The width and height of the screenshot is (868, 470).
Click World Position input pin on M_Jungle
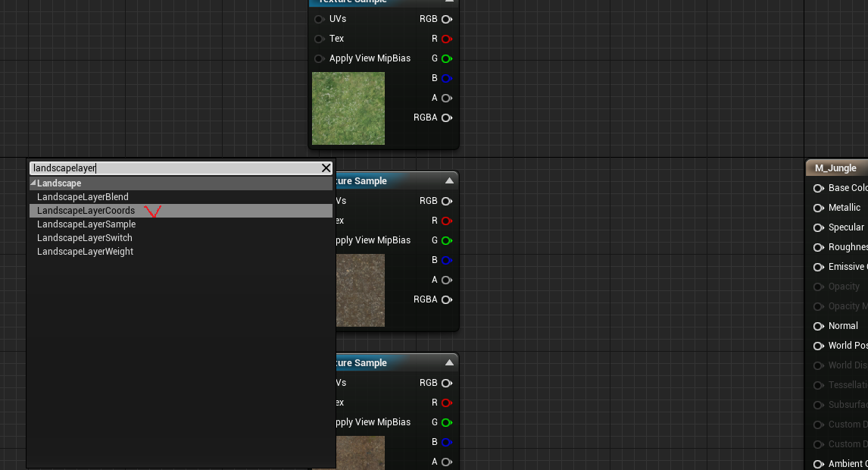point(818,346)
